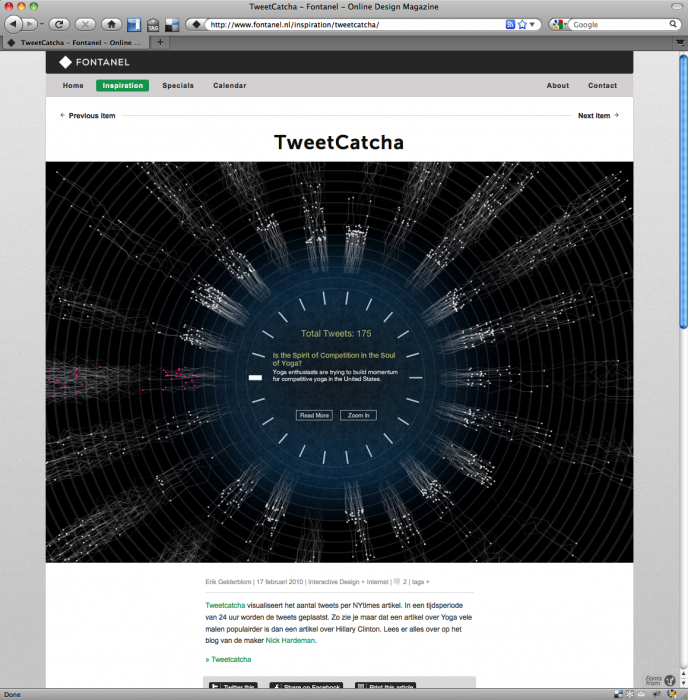Open the list all tabs button
This screenshot has width=688, height=700.
pyautogui.click(x=680, y=43)
